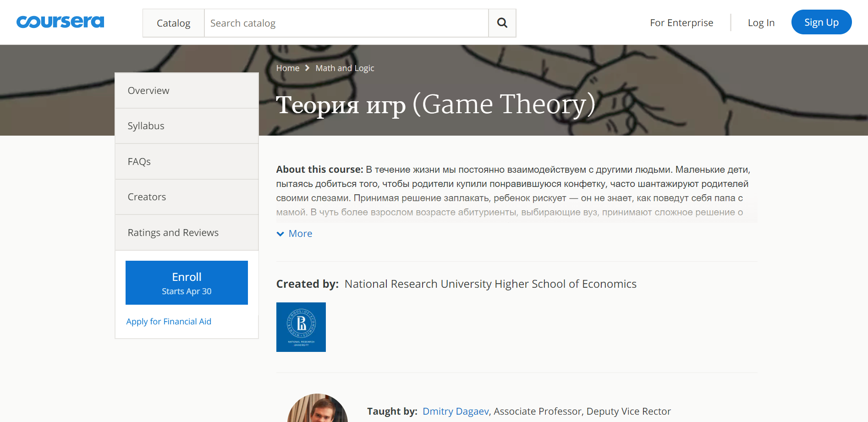Screen dimensions: 868x422
Task: Open Dmitry Dagaev instructor link
Action: pos(456,411)
